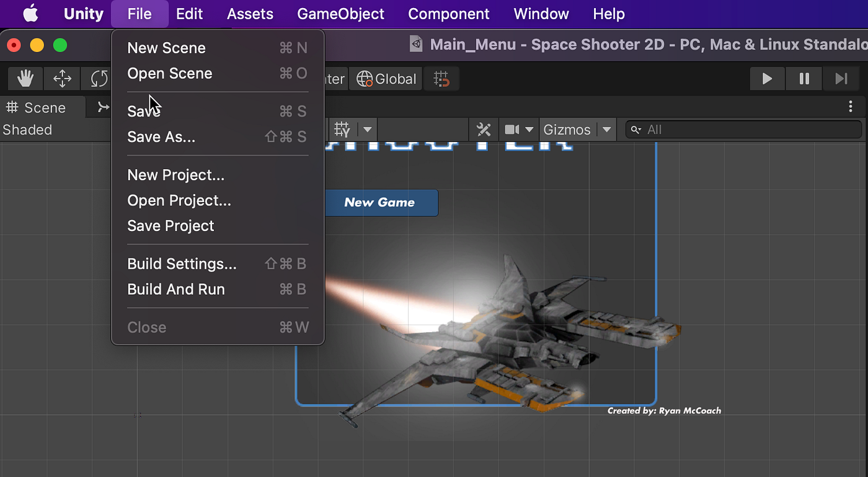868x477 pixels.
Task: Select the Move tool
Action: point(62,79)
